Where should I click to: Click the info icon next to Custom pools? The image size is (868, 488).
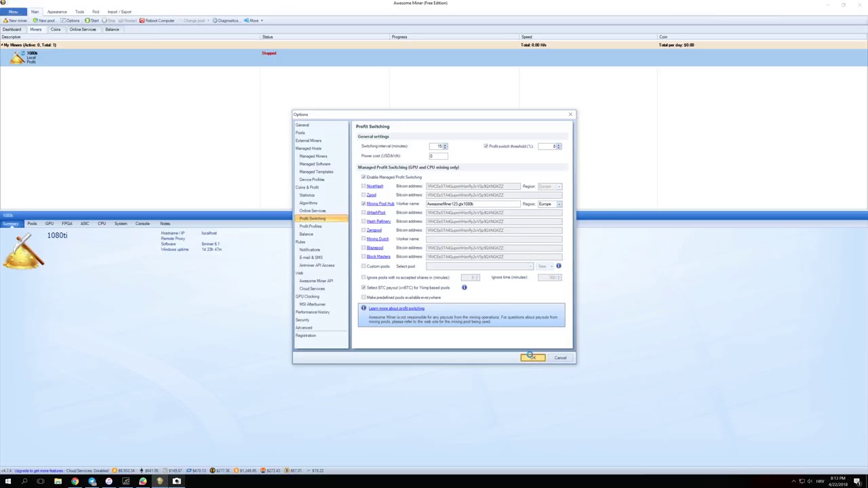pos(559,266)
